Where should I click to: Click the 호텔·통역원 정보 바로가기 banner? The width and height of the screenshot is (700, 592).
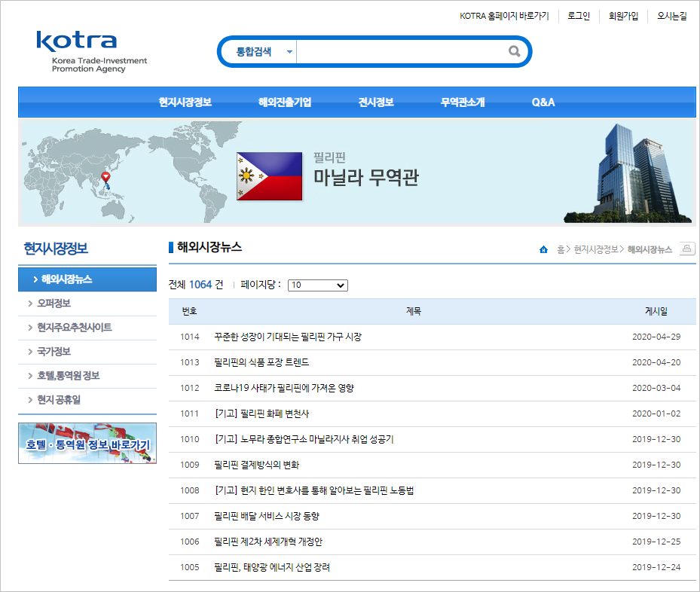(87, 444)
